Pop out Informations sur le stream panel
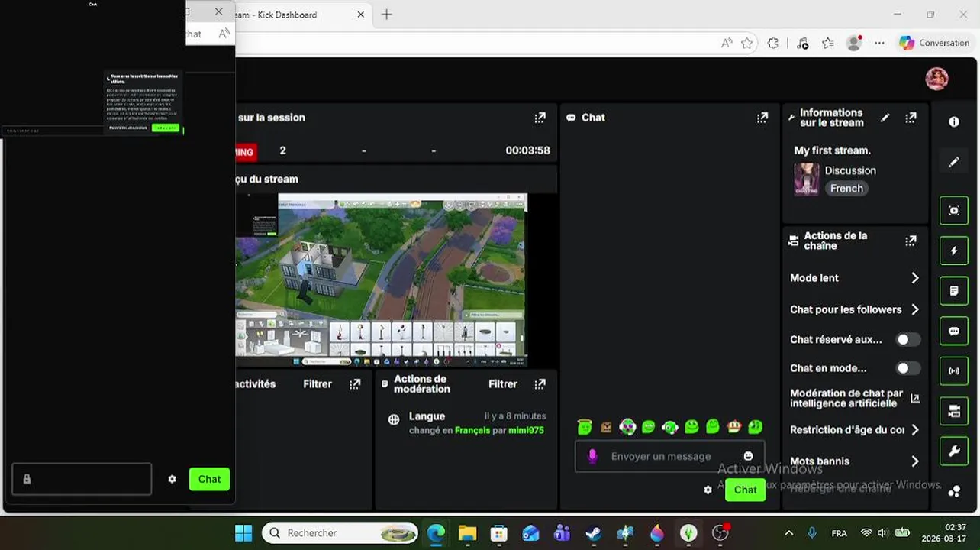Viewport: 980px width, 550px height. point(911,118)
